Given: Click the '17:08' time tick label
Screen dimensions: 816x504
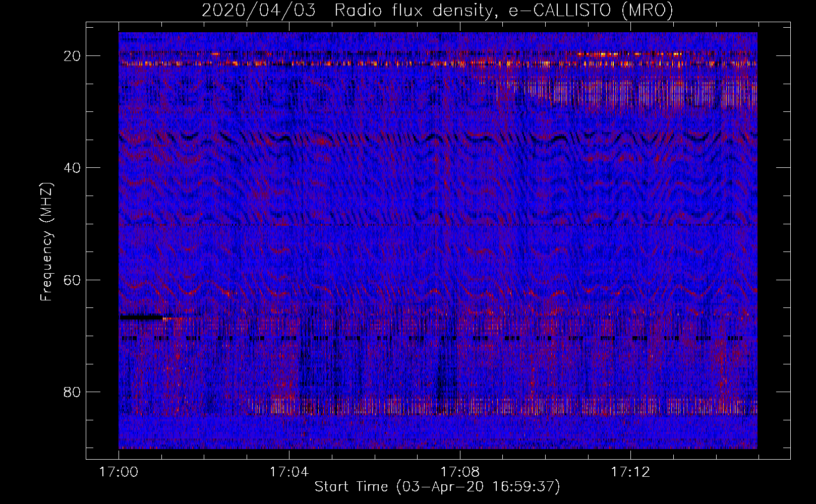Looking at the screenshot, I should [460, 472].
